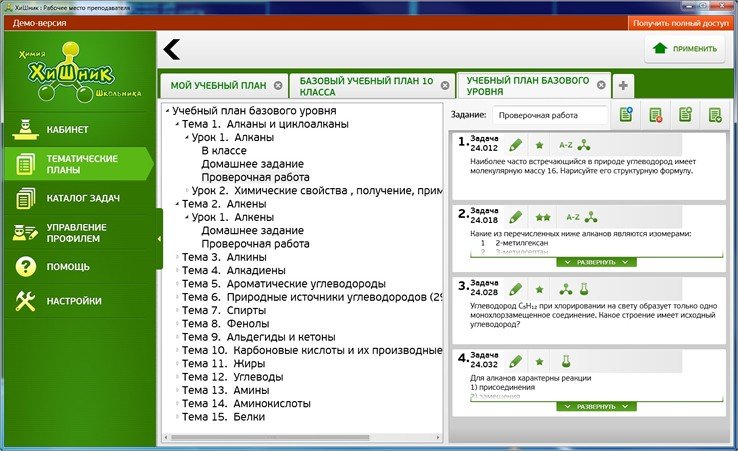The image size is (738, 451).
Task: Click molecule icon on Задача 24.018
Action: click(591, 217)
